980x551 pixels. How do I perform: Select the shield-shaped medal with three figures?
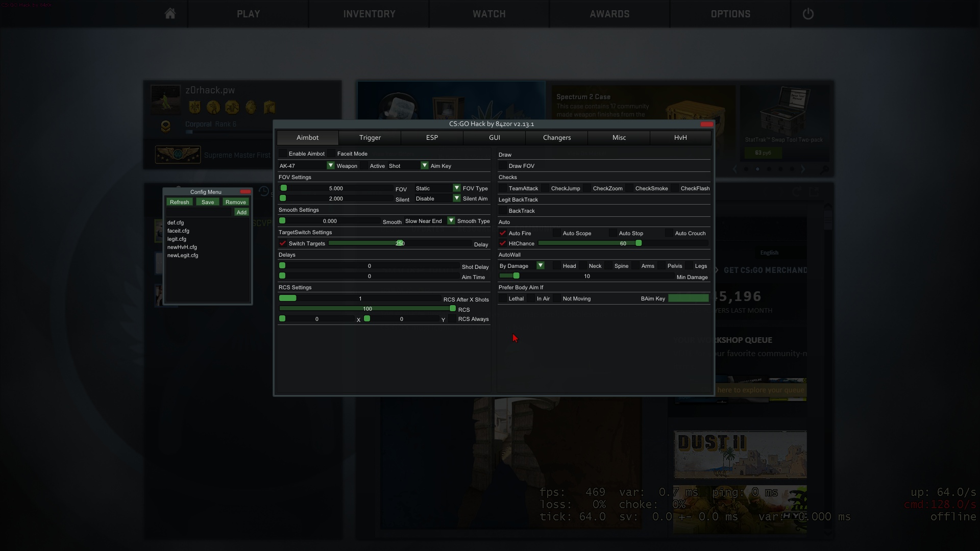point(194,107)
